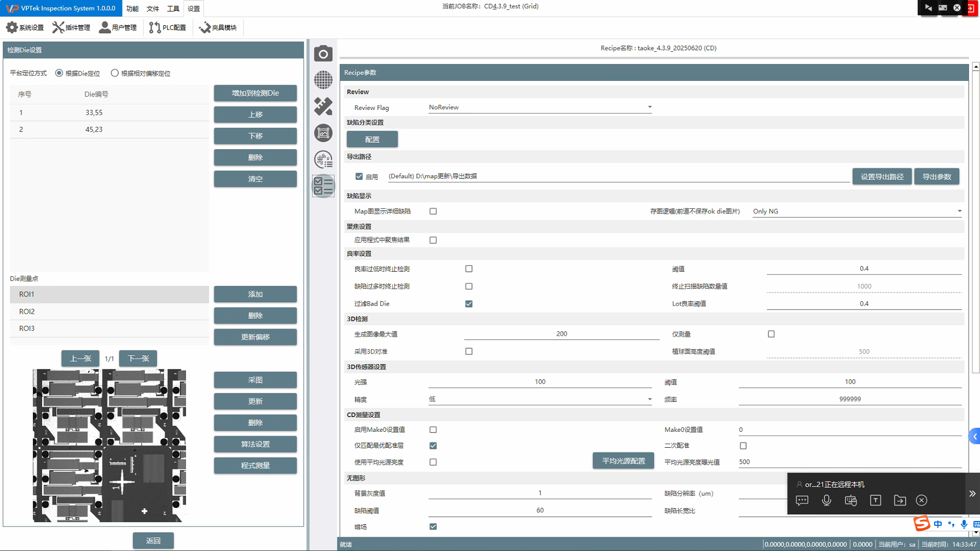The width and height of the screenshot is (980, 551).
Task: Select the 根据Die定位 radio button
Action: tap(59, 73)
